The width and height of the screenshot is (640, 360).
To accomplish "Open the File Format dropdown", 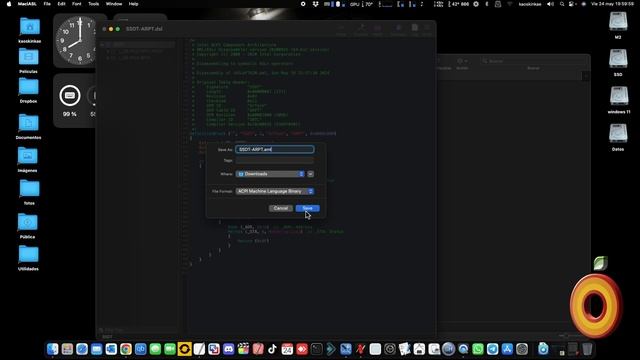I will [x=275, y=191].
